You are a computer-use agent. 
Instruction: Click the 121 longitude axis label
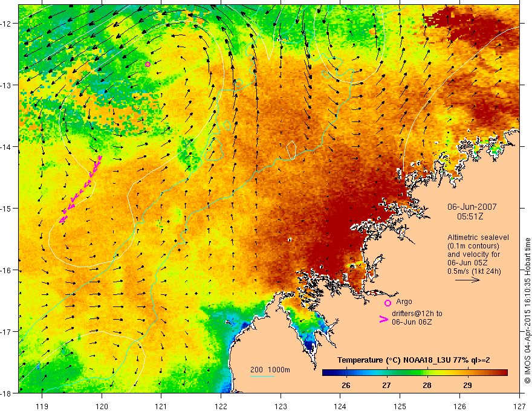click(161, 406)
